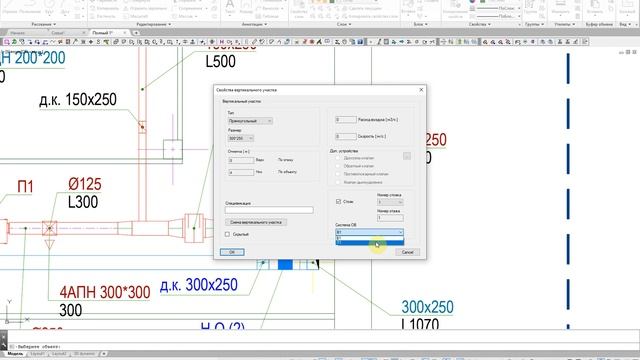Viewport: 640px width, 360px height.
Task: Collapse the Система ОВ combo box
Action: [x=400, y=232]
